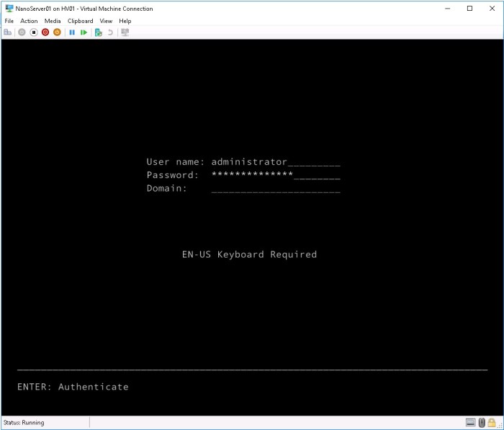This screenshot has width=504, height=430.
Task: Click the orange Save state icon
Action: click(x=57, y=32)
